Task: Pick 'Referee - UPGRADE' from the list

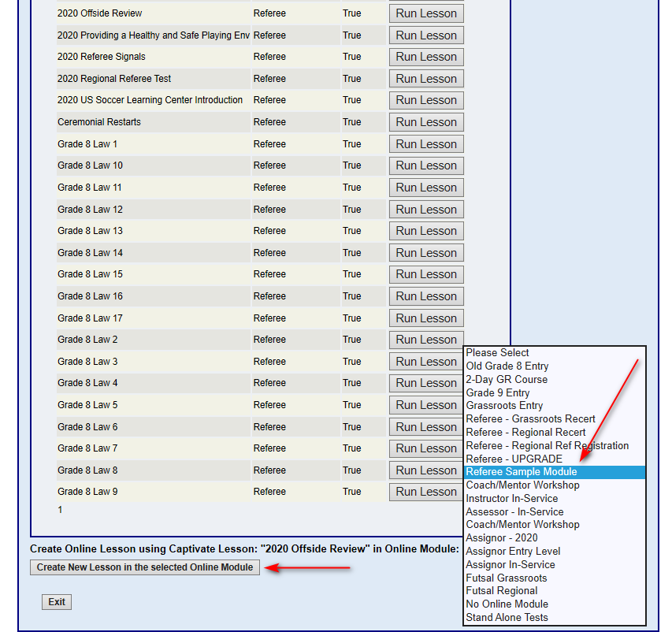Action: (555, 459)
